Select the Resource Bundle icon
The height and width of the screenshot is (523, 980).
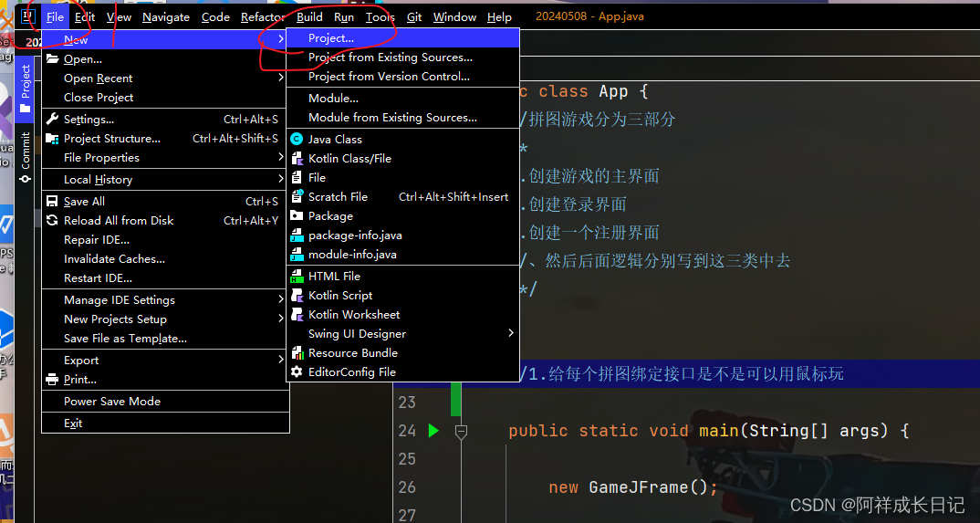click(297, 353)
